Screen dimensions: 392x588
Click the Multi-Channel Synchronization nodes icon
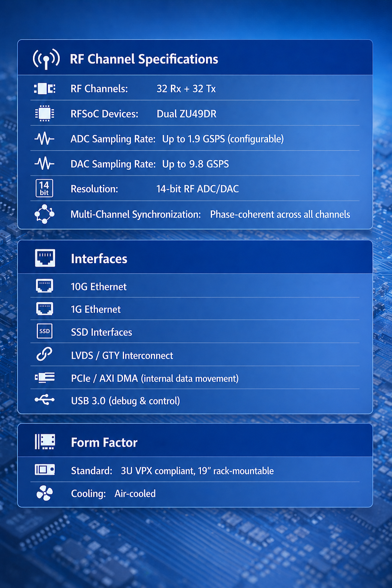tap(44, 214)
